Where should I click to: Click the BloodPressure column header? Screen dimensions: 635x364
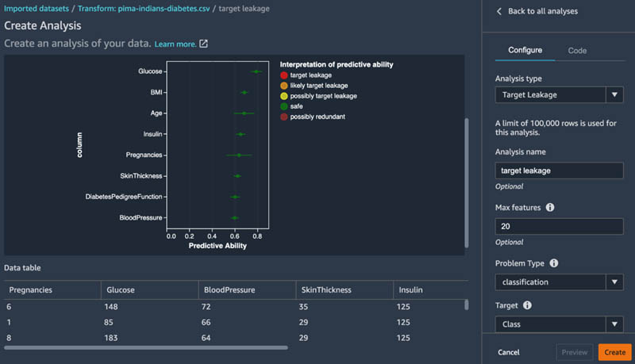pyautogui.click(x=229, y=290)
